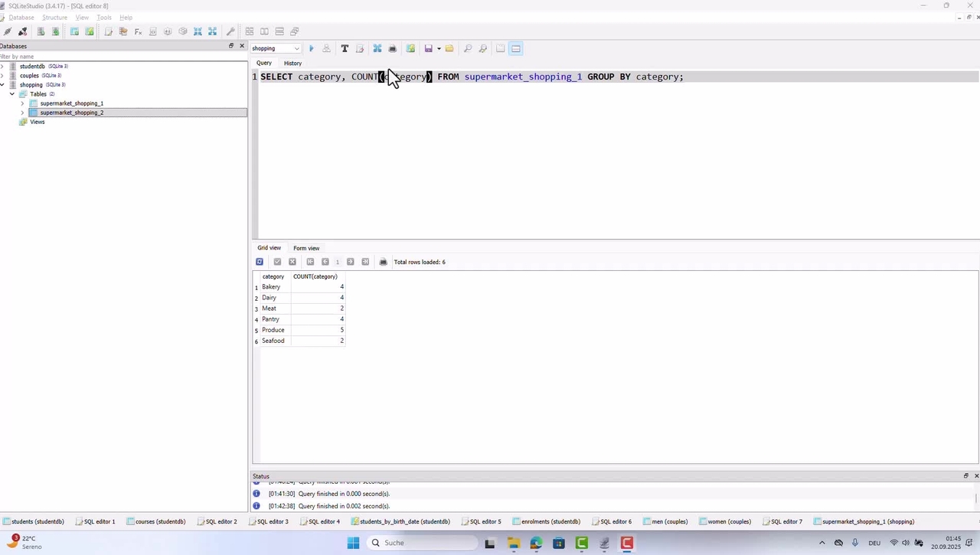Switch to the Form view tab
The width and height of the screenshot is (980, 555).
click(306, 248)
